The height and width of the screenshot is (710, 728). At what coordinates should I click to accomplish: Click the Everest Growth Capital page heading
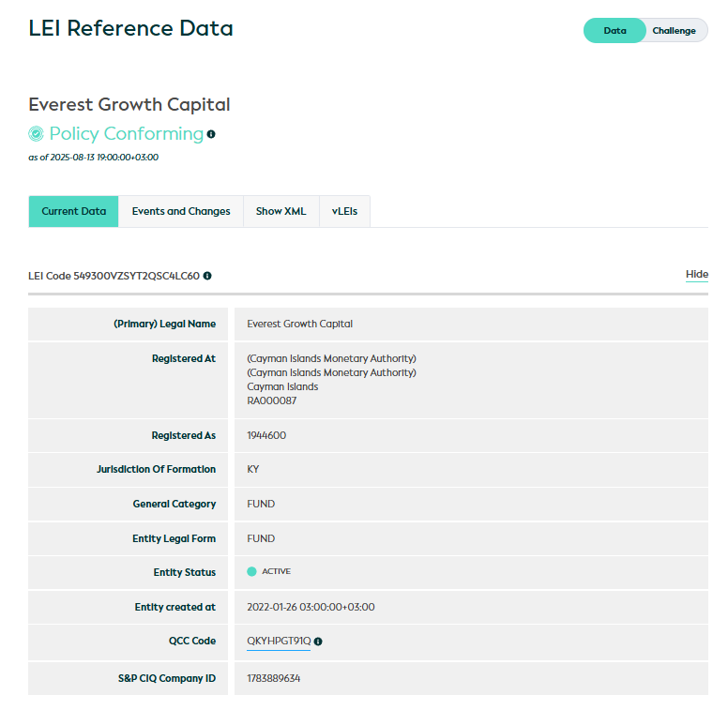[129, 104]
